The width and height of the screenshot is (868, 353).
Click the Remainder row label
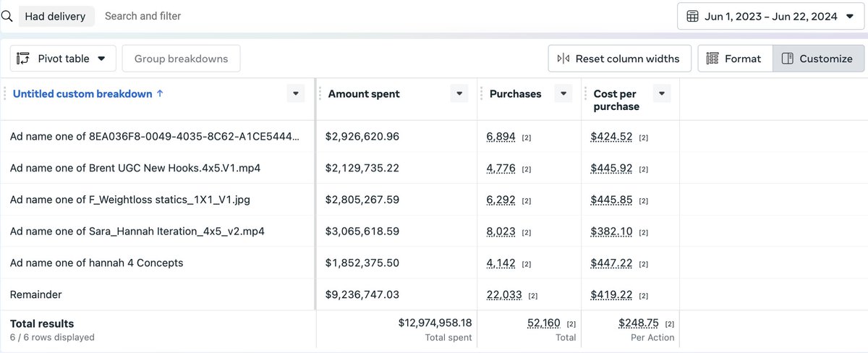click(35, 294)
